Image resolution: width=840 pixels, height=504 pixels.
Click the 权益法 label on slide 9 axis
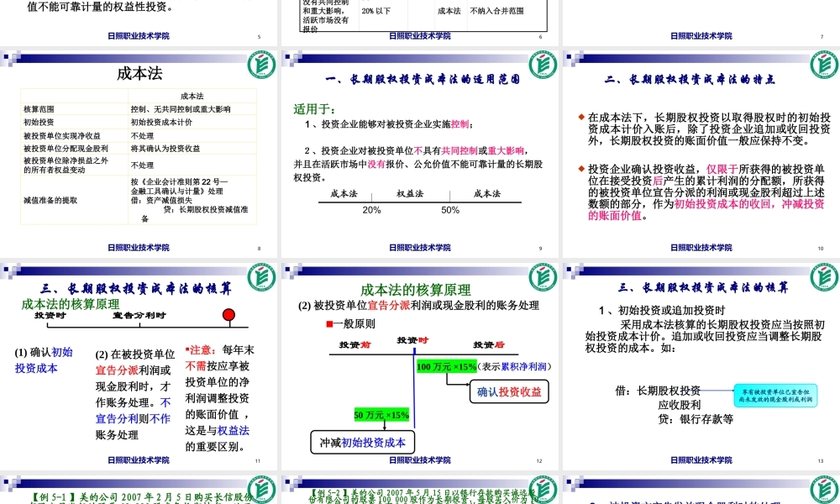pos(410,193)
